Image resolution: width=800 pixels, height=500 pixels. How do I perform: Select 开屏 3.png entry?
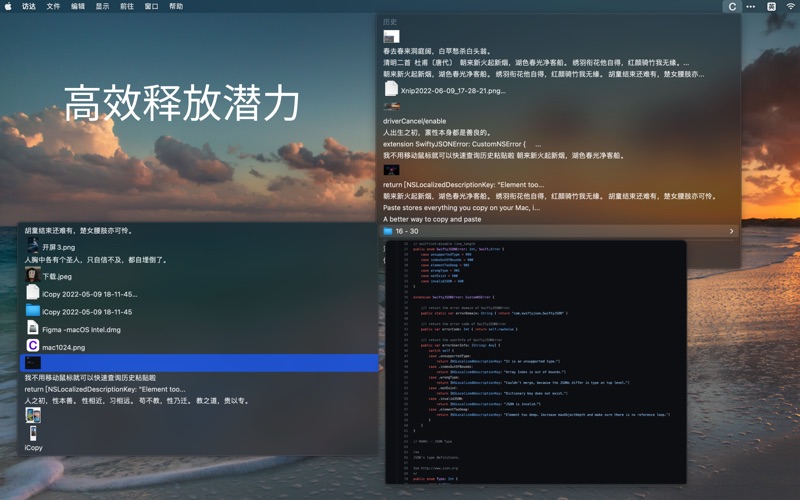(59, 247)
